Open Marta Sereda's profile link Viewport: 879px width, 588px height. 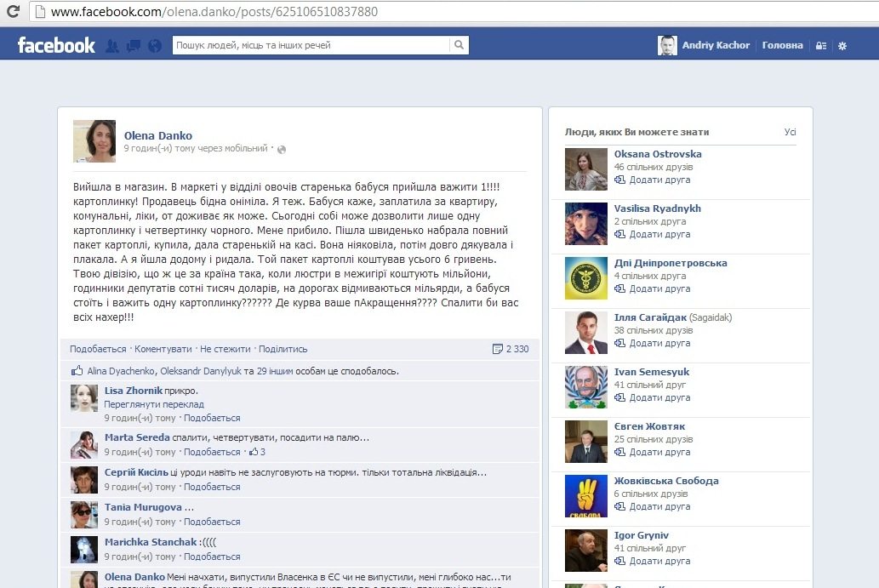coord(137,437)
